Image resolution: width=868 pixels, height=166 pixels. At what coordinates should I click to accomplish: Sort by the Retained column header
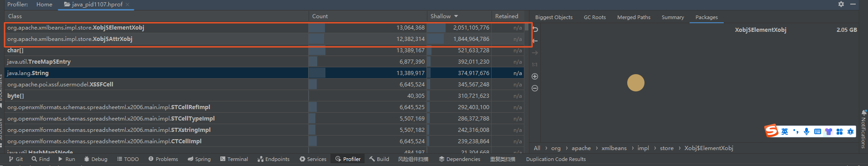tap(507, 16)
